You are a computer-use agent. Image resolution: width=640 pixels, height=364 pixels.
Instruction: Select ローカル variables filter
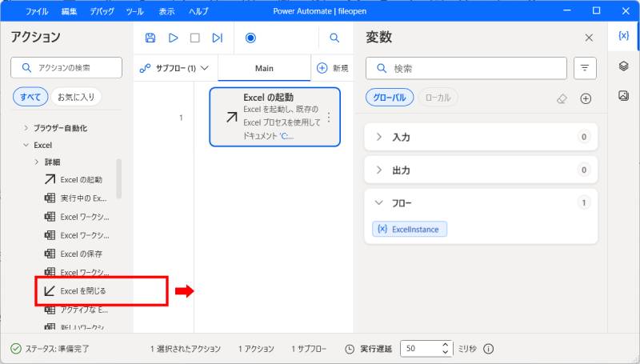(438, 98)
